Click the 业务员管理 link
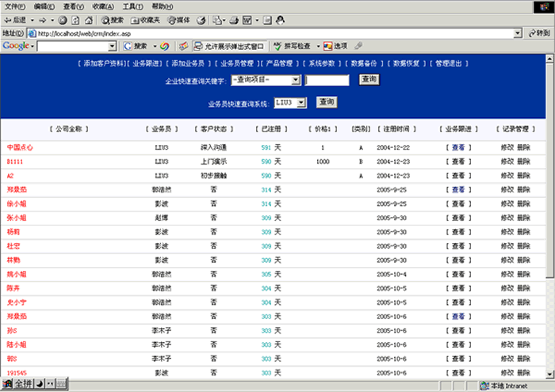This screenshot has width=555, height=392. click(237, 63)
